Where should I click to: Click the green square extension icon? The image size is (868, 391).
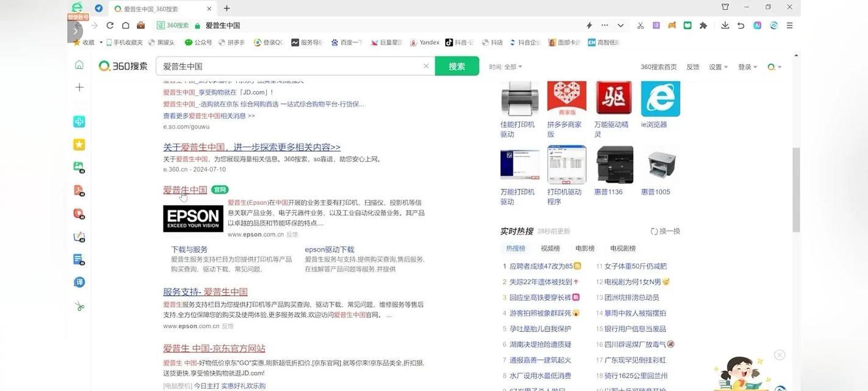click(x=687, y=25)
